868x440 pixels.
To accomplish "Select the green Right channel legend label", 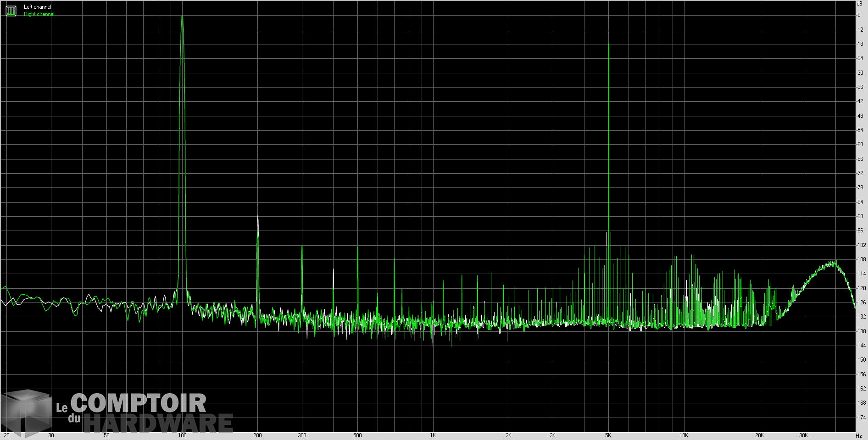I will 39,14.
